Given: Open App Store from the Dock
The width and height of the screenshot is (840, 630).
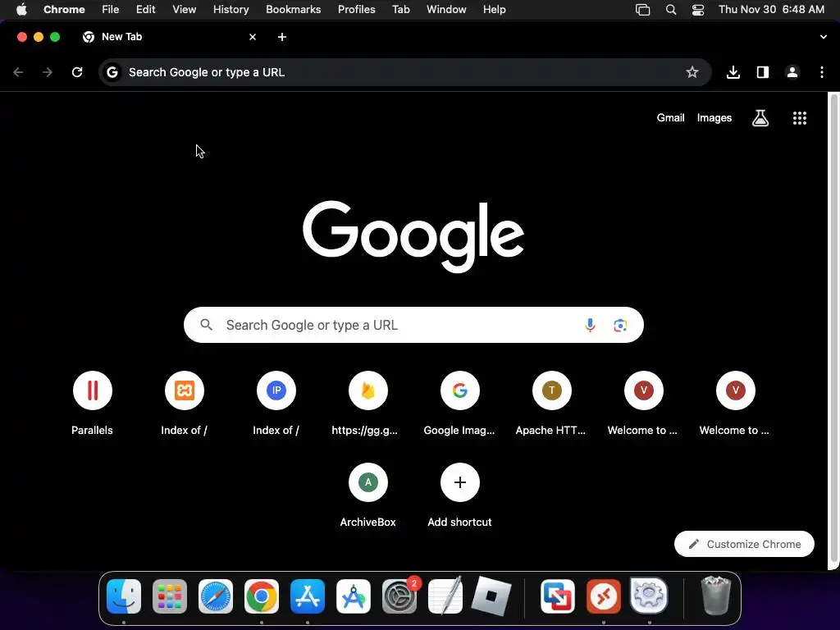Looking at the screenshot, I should click(308, 596).
